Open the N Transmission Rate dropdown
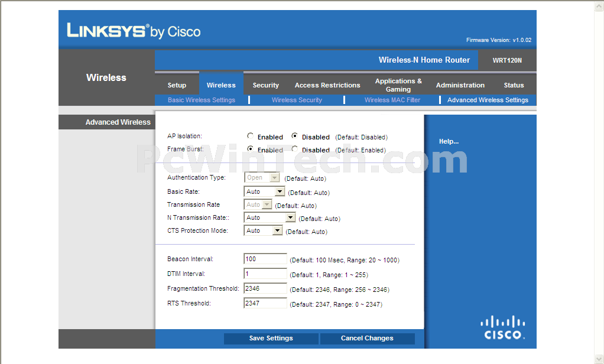Image resolution: width=604 pixels, height=364 pixels. click(269, 217)
